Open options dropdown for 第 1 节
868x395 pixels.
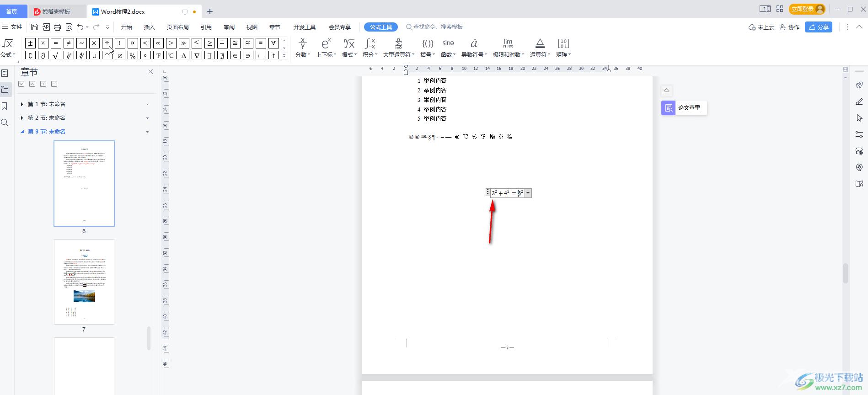pos(147,104)
